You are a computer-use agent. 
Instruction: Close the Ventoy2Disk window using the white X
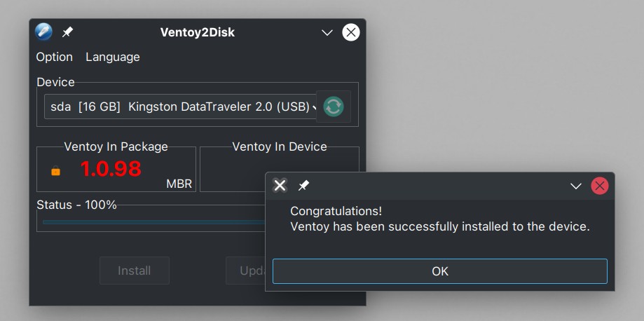(x=351, y=32)
